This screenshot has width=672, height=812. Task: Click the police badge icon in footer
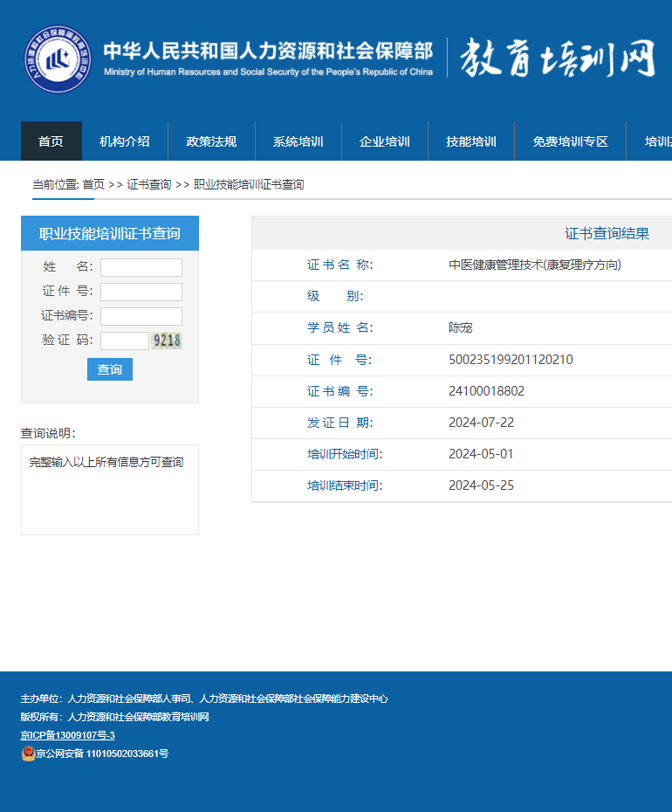pyautogui.click(x=28, y=754)
